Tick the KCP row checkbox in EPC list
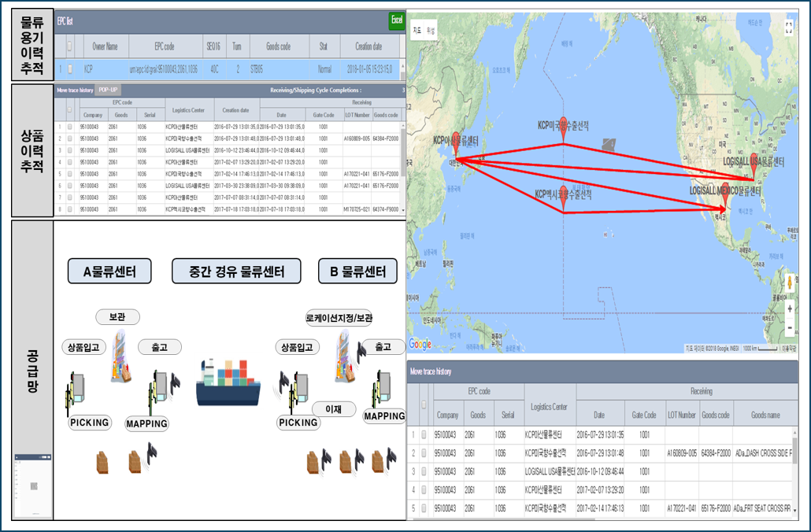Image resolution: width=811 pixels, height=532 pixels. (70, 68)
